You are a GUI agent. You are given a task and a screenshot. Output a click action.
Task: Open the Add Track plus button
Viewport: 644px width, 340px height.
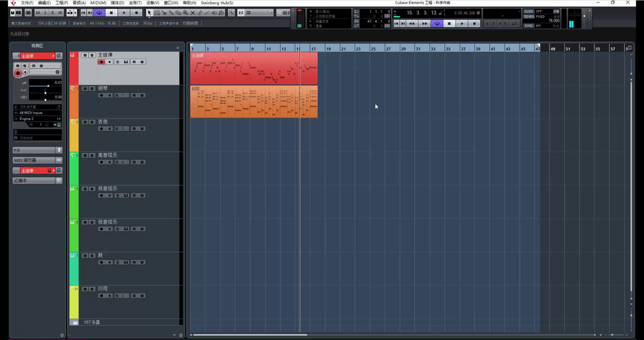[x=178, y=48]
